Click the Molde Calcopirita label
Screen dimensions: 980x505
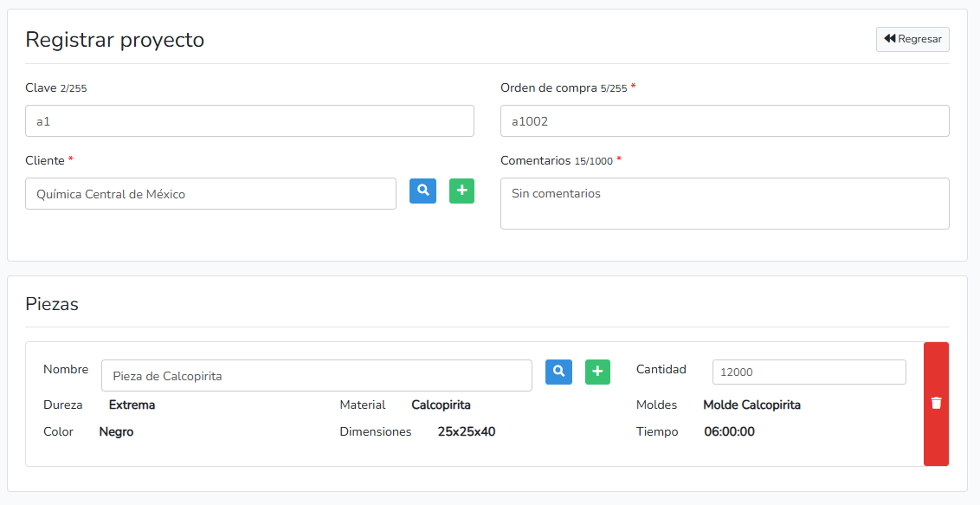tap(751, 405)
